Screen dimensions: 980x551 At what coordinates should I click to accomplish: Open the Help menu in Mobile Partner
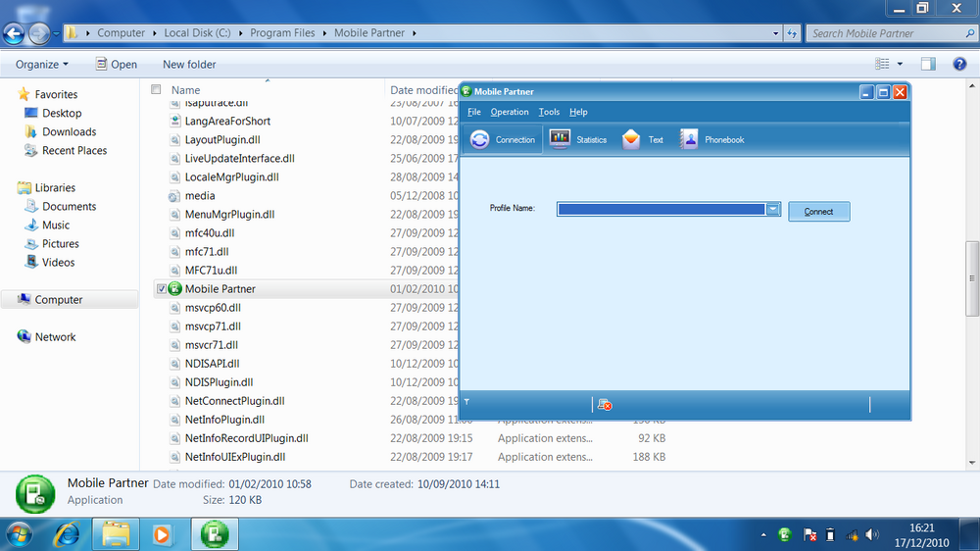point(578,112)
